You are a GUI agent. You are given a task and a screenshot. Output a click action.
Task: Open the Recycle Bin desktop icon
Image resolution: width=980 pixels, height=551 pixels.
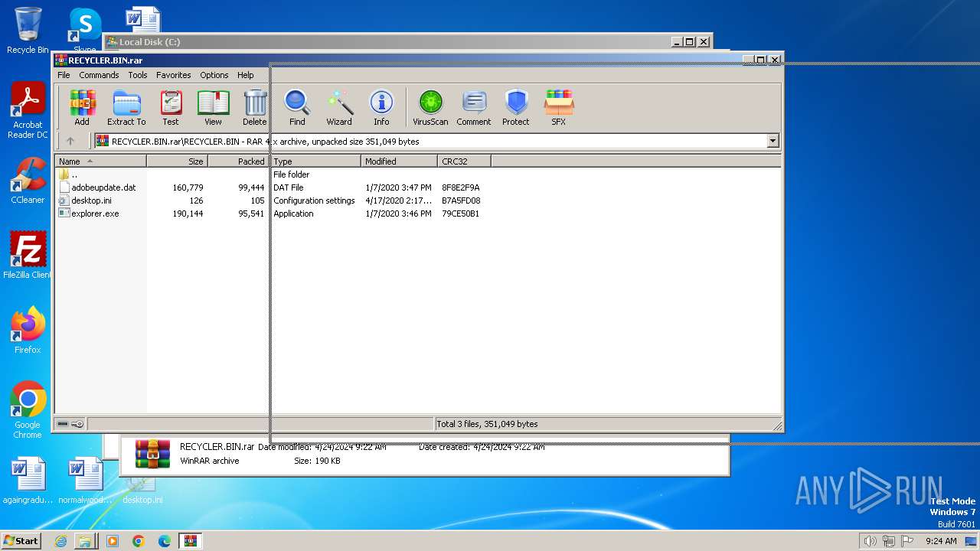pyautogui.click(x=28, y=31)
